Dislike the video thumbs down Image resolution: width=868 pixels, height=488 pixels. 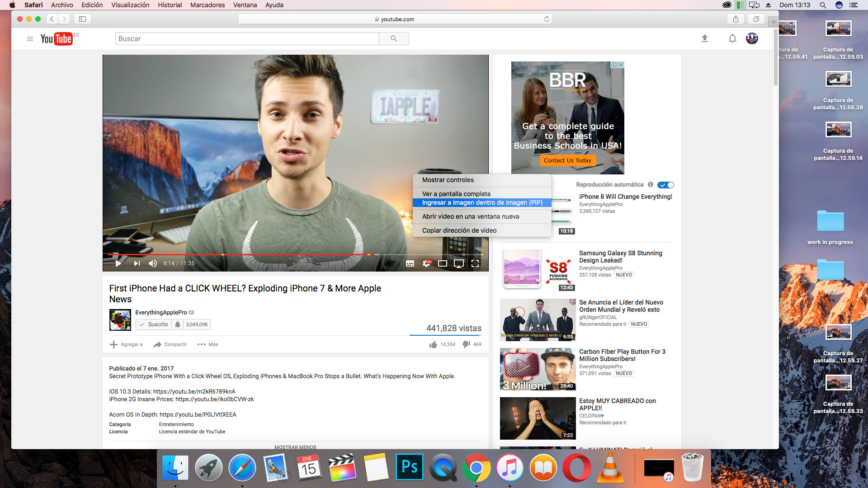coord(472,344)
